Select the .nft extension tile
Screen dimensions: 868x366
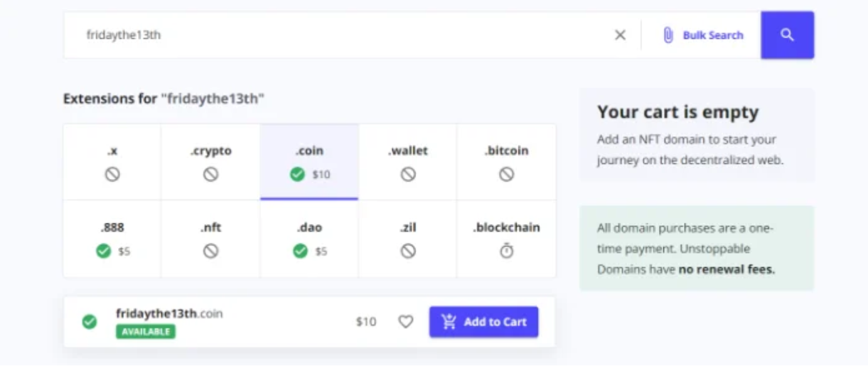tap(211, 239)
